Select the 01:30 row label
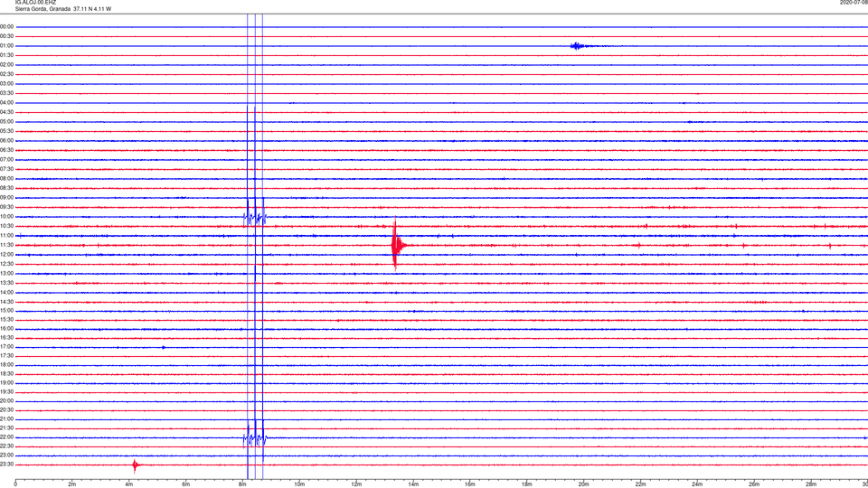The image size is (868, 488). pos(7,55)
